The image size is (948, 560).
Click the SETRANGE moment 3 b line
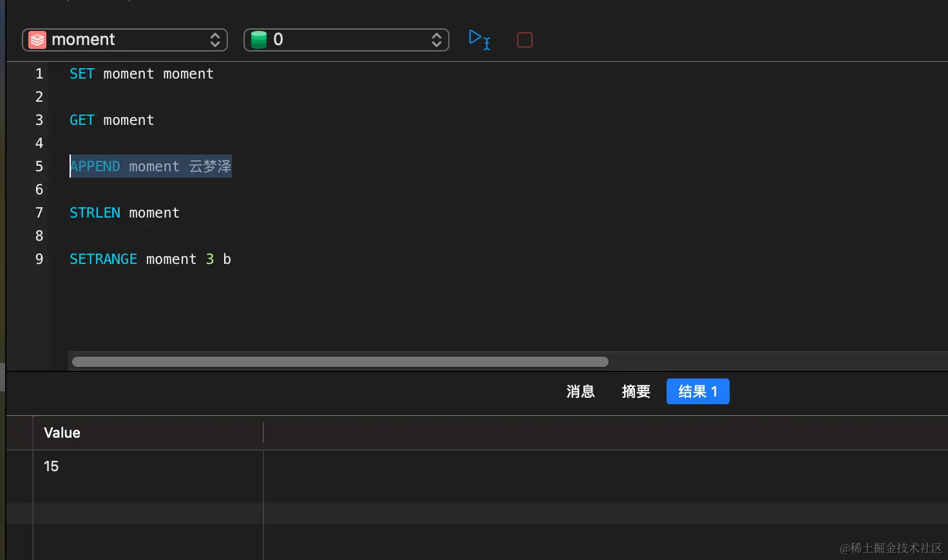click(x=150, y=259)
